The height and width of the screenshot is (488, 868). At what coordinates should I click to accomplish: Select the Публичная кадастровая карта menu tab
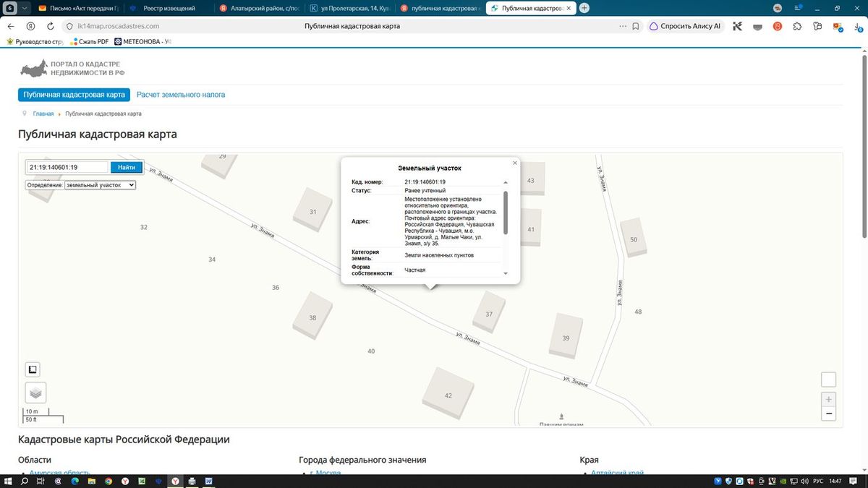pyautogui.click(x=74, y=95)
